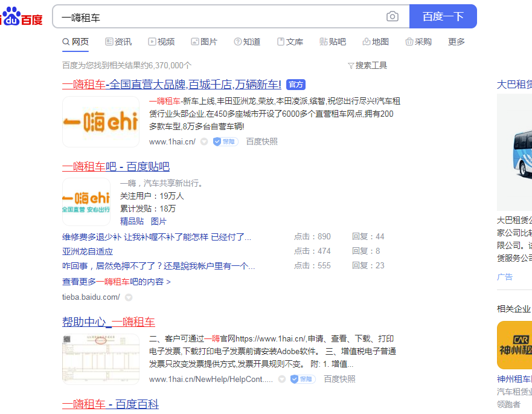532x414 pixels.
Task: Open the 神州租车 company link
Action: point(514,379)
